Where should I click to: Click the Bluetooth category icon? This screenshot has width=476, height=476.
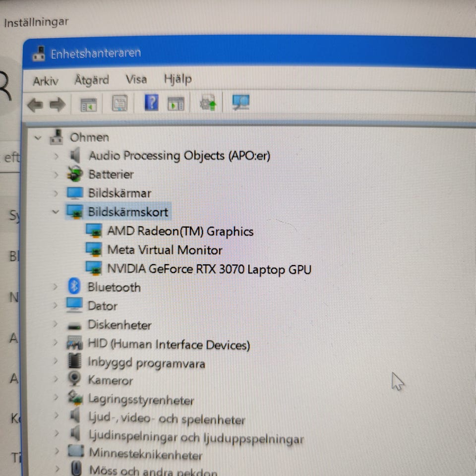(x=74, y=286)
